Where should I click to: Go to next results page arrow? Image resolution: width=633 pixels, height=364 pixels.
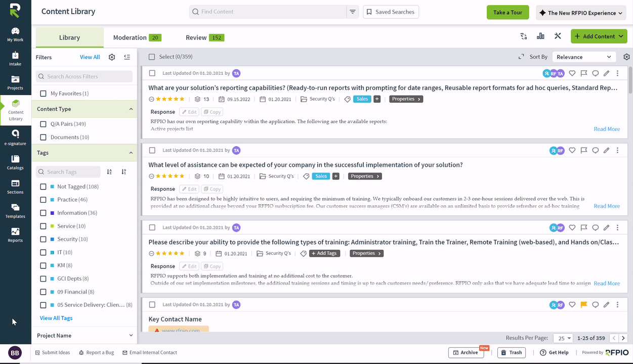coord(623,338)
